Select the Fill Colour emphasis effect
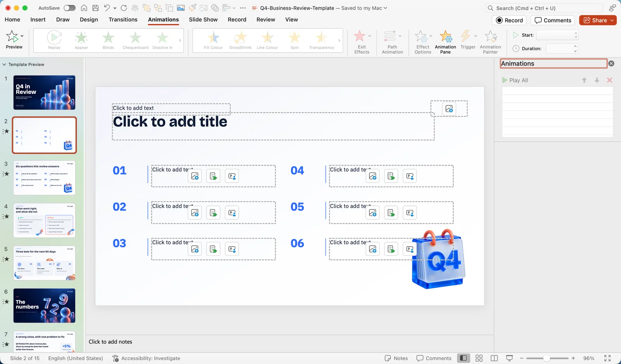 [213, 40]
